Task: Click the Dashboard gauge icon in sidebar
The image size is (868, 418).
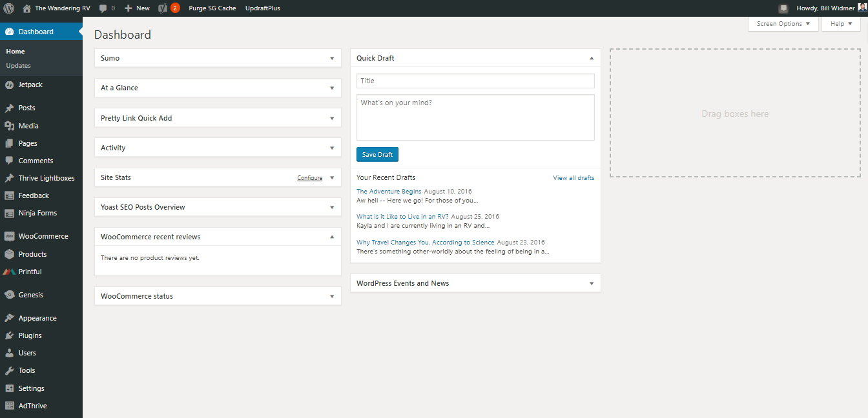Action: pyautogui.click(x=9, y=32)
